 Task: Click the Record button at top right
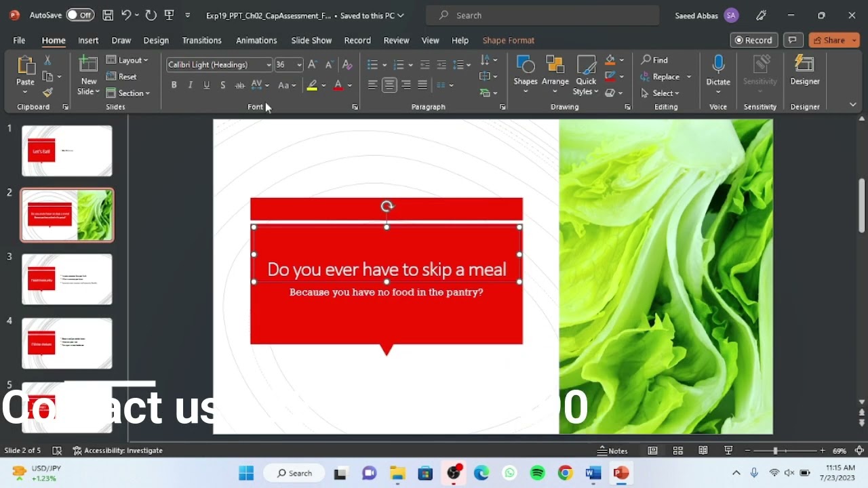[x=753, y=40]
